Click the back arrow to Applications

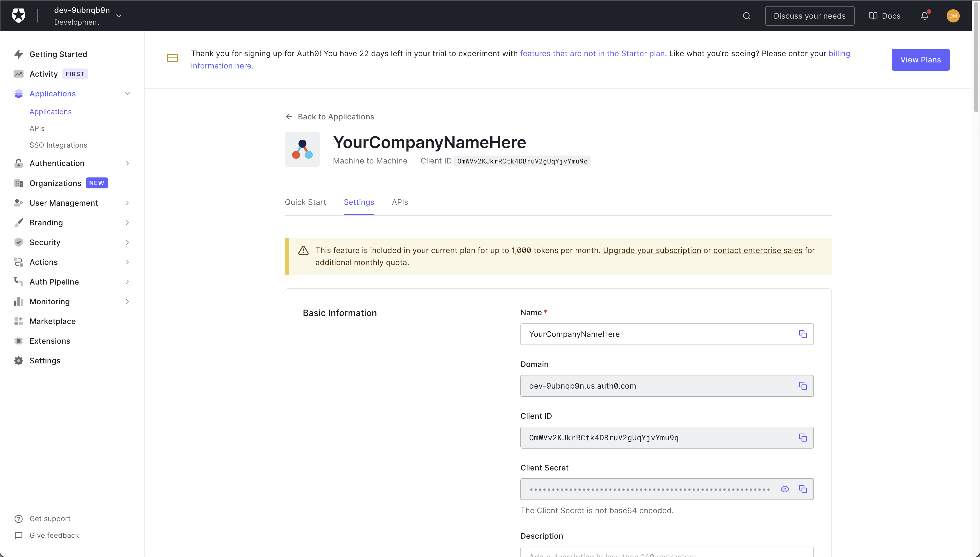(x=289, y=117)
